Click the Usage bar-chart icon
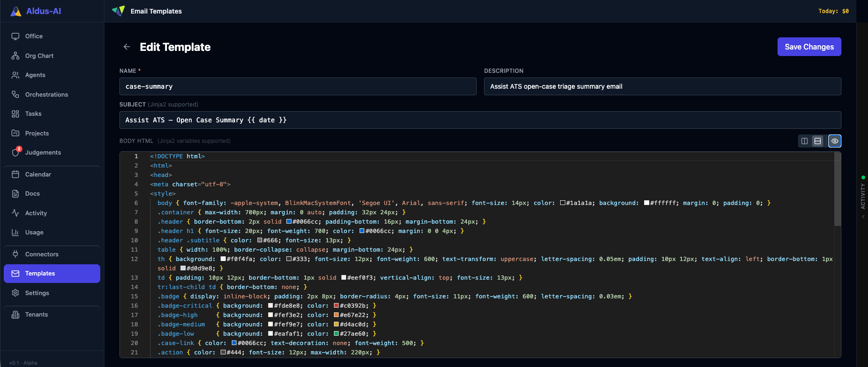 click(15, 232)
